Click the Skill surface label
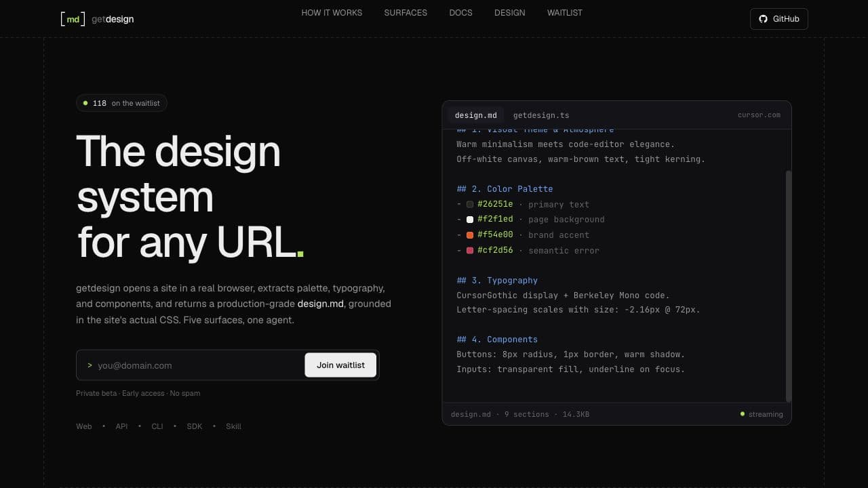The height and width of the screenshot is (488, 868). [x=234, y=426]
